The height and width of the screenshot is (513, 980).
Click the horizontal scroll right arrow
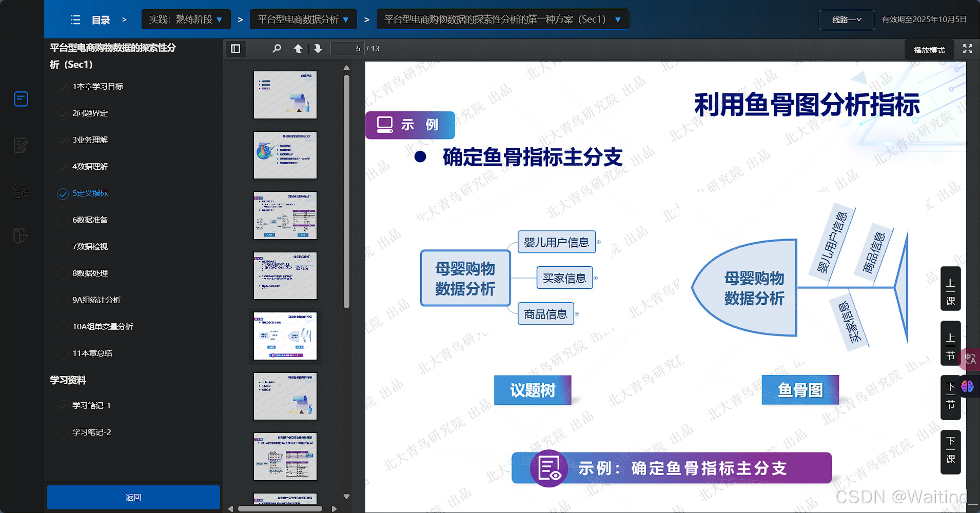(x=335, y=509)
